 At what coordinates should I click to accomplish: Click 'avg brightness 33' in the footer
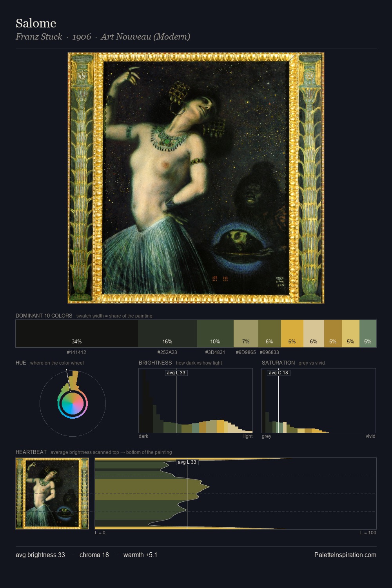click(40, 555)
